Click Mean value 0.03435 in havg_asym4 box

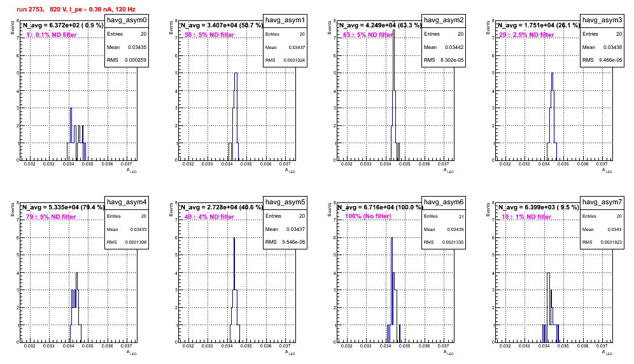point(138,230)
